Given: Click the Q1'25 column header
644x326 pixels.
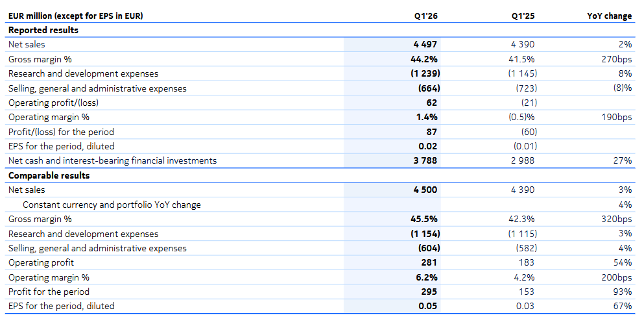Looking at the screenshot, I should 523,16.
